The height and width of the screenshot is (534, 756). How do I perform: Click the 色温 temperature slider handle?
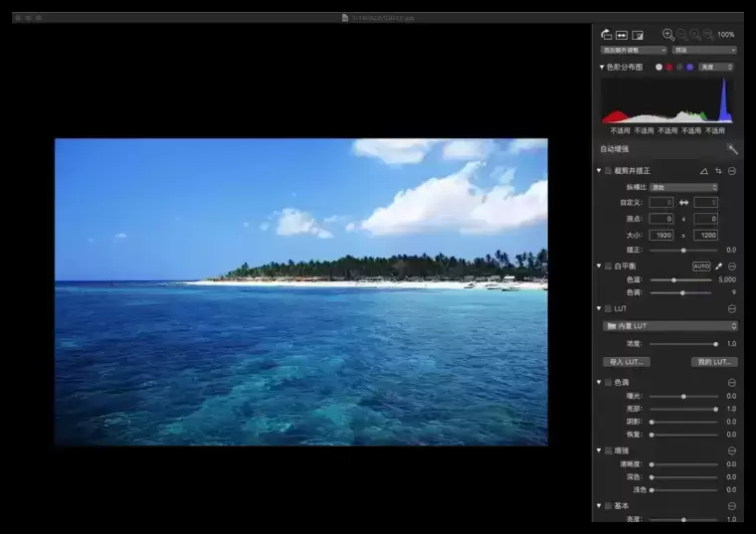[x=673, y=280]
